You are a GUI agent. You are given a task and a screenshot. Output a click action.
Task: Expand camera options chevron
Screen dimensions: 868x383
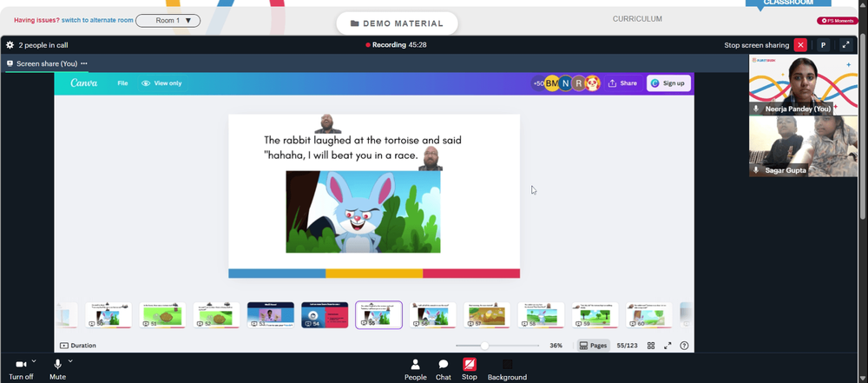click(x=34, y=360)
